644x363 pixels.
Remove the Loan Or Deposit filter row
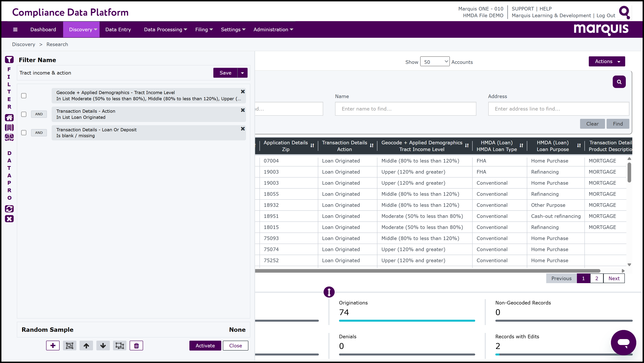pos(242,129)
